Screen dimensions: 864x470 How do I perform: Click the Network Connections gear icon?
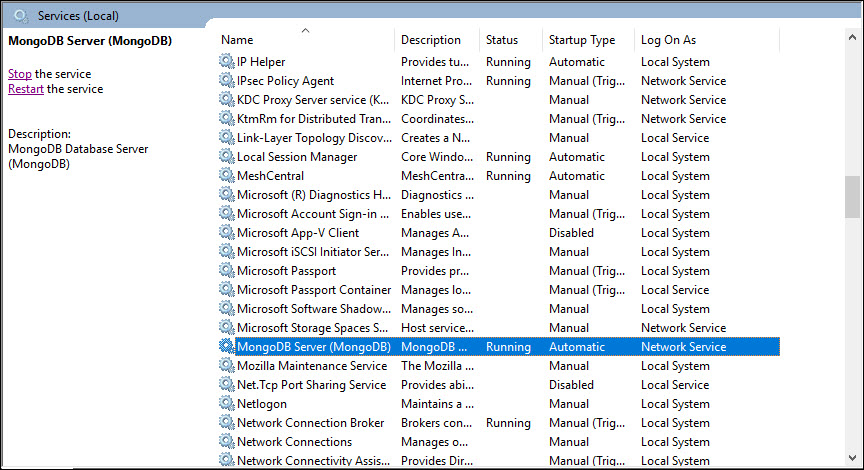pyautogui.click(x=226, y=441)
